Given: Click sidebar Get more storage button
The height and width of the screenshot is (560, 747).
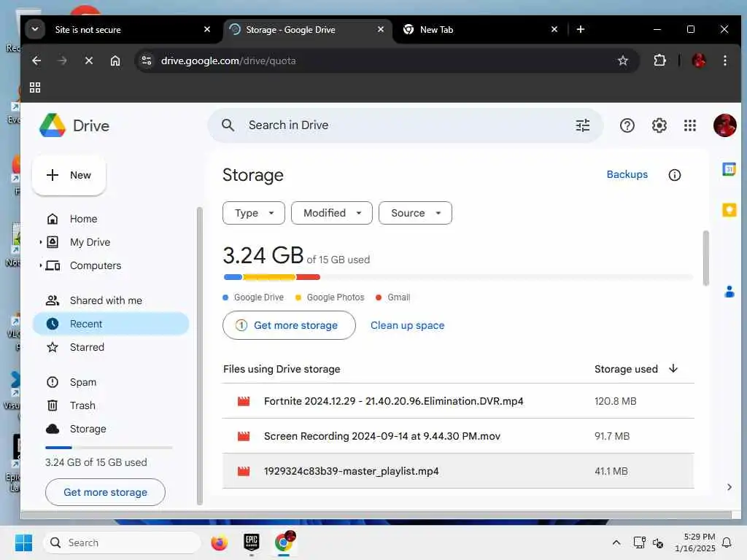Looking at the screenshot, I should (105, 492).
